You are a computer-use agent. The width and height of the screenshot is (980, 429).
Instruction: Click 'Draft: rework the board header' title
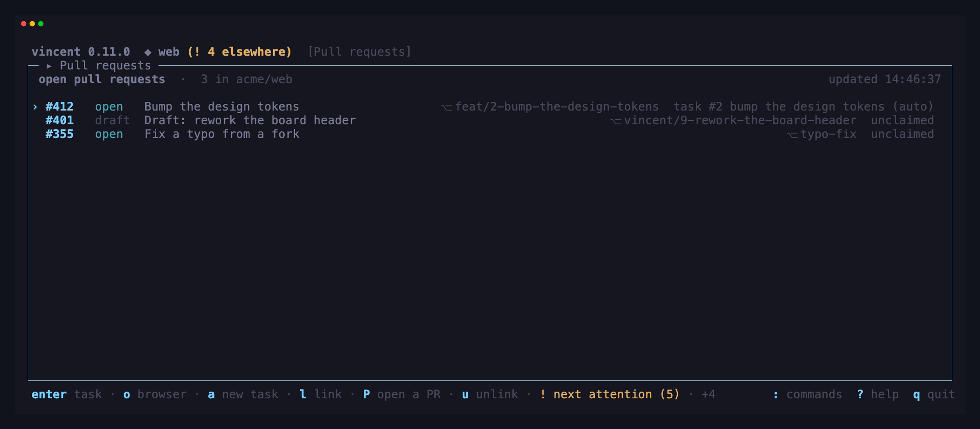point(250,121)
